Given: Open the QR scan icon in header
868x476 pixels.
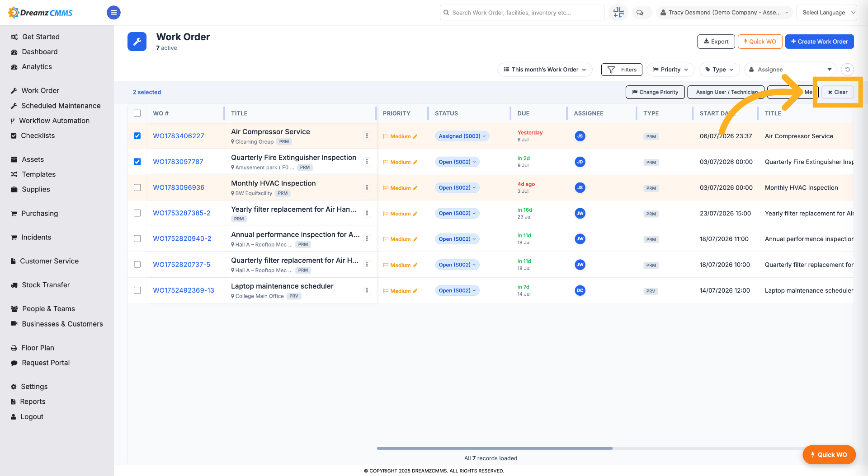Looking at the screenshot, I should (618, 13).
